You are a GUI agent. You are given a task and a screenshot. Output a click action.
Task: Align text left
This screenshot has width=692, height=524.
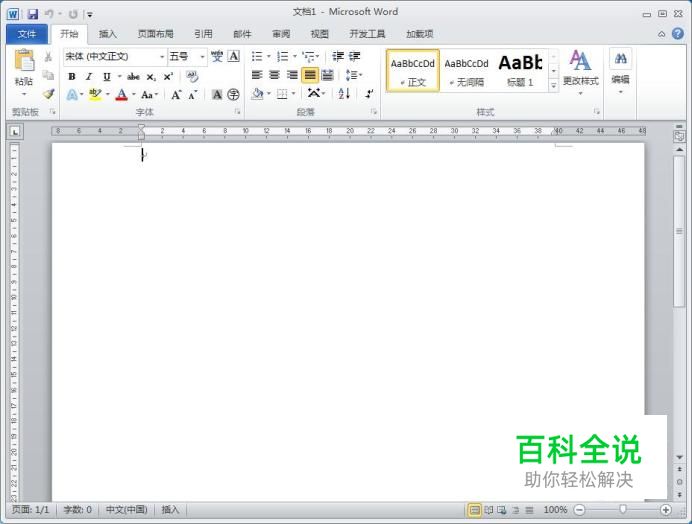[257, 75]
